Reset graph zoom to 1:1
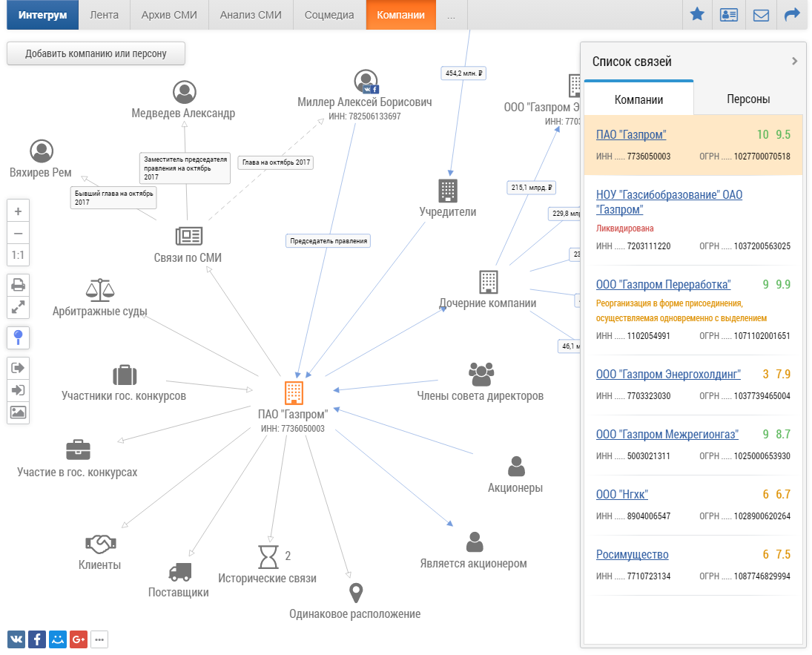This screenshot has height=655, width=812. (x=18, y=255)
